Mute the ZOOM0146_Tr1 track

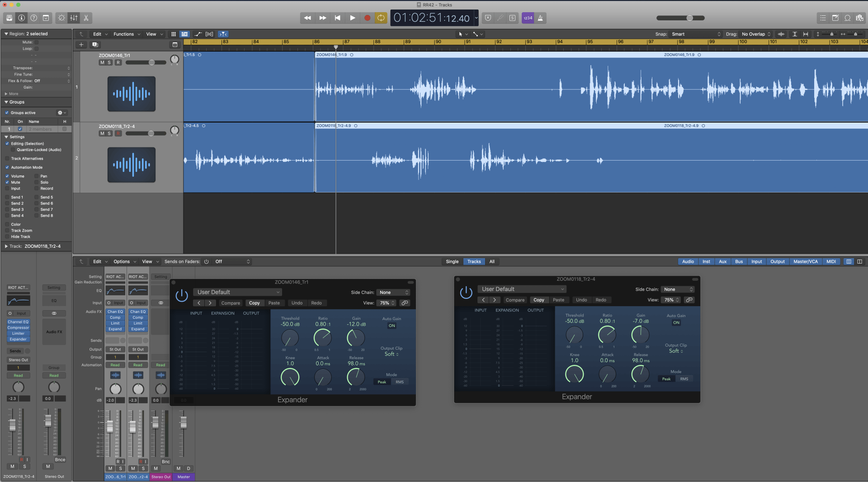tap(102, 62)
